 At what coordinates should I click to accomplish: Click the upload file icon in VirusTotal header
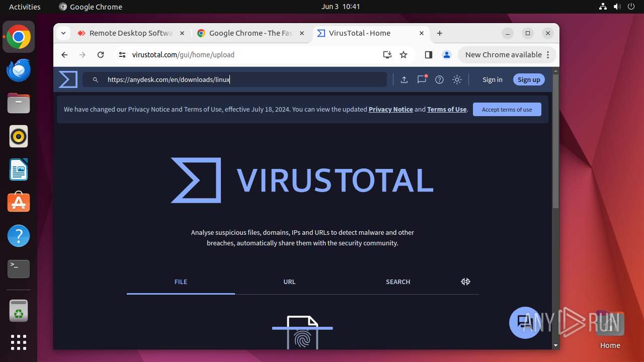(x=404, y=79)
